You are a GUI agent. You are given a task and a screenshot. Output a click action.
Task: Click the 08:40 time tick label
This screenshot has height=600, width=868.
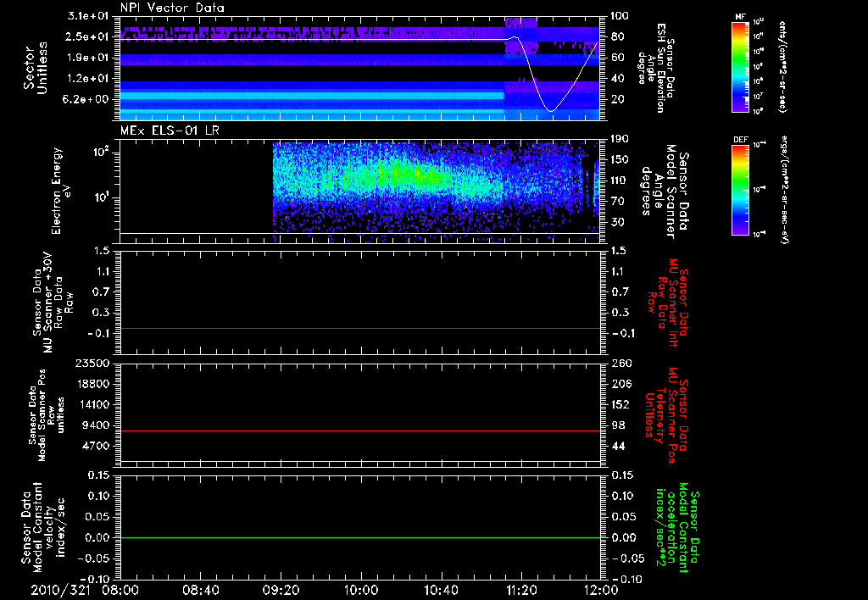(200, 590)
